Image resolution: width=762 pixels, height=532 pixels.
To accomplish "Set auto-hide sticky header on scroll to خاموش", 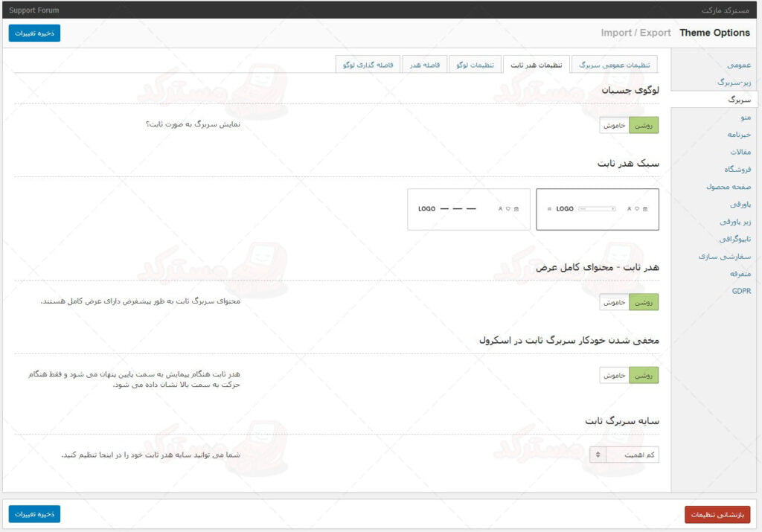I will 615,375.
